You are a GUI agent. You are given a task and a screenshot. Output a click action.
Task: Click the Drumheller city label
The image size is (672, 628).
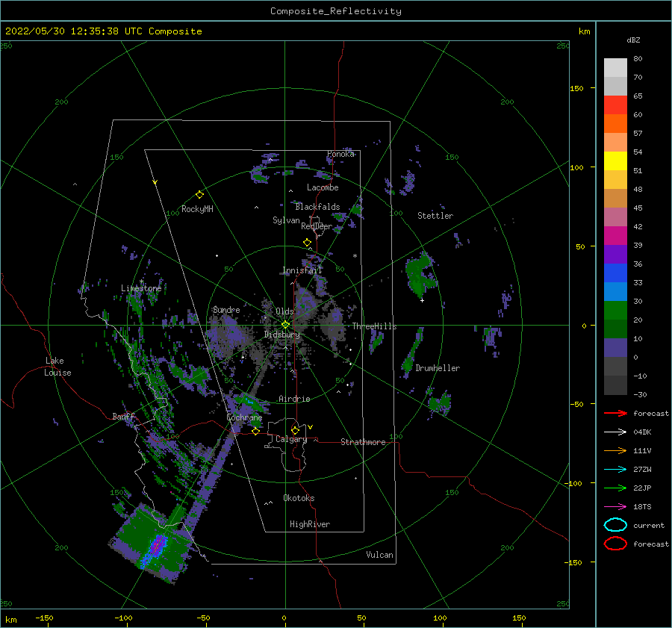[x=438, y=368]
